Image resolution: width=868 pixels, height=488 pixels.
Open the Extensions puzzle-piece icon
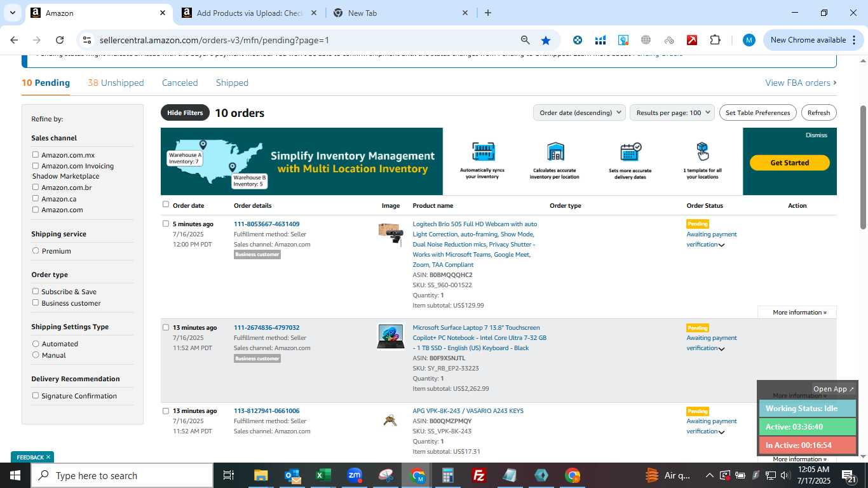[715, 40]
